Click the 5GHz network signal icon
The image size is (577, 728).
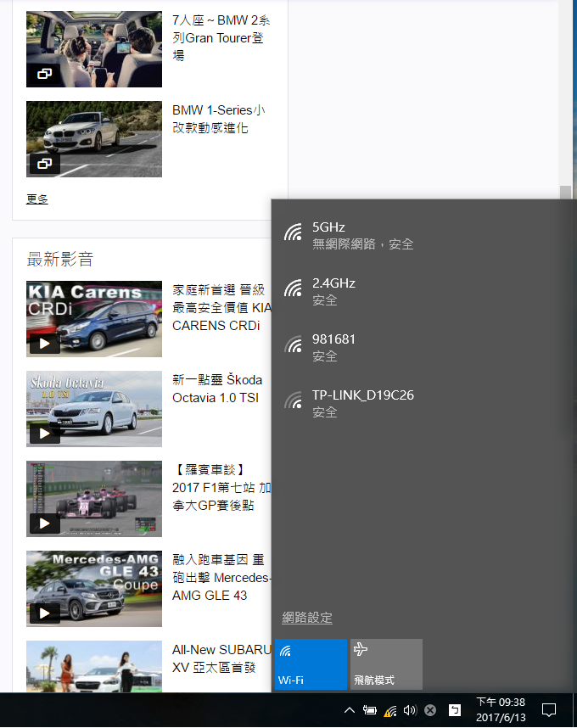(x=294, y=232)
